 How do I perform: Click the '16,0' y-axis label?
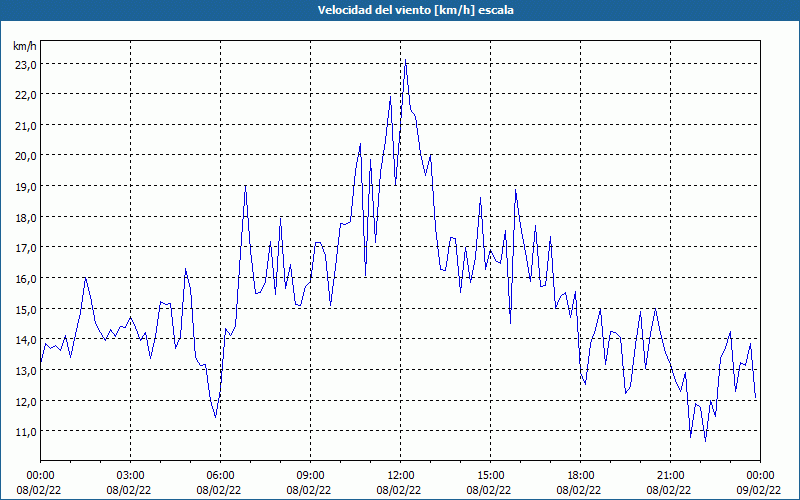(26, 279)
